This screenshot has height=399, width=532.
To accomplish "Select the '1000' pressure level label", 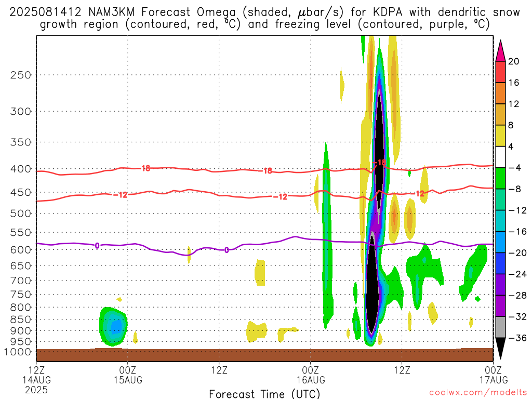I will 18,352.
